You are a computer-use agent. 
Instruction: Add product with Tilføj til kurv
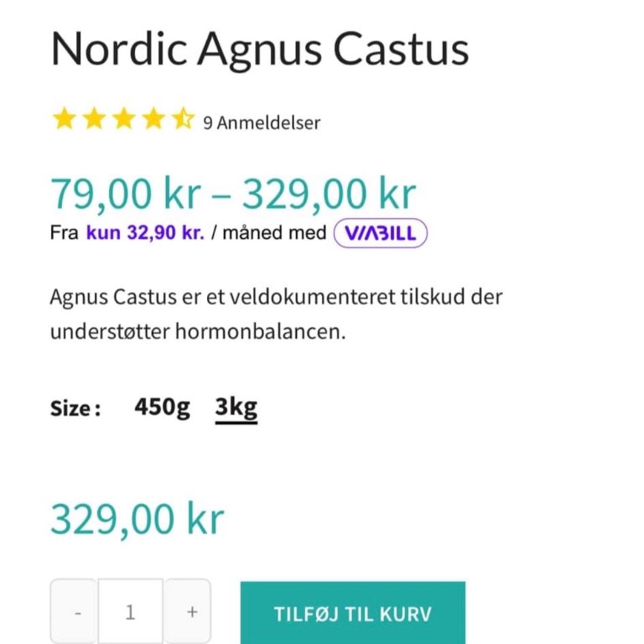point(353,613)
